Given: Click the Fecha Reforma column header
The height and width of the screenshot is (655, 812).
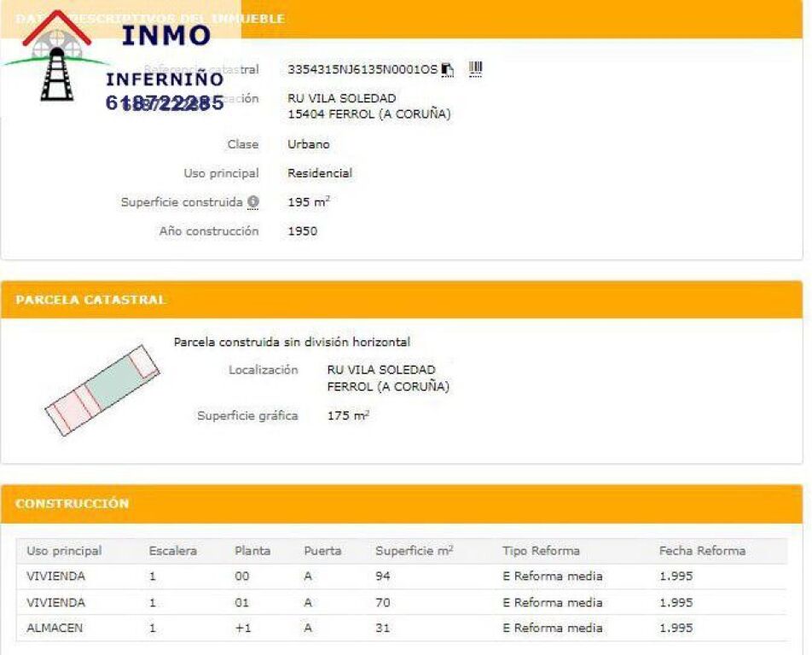Looking at the screenshot, I should 701,551.
